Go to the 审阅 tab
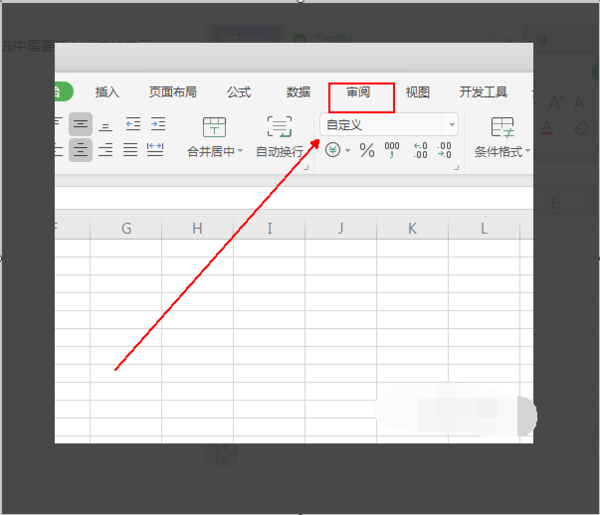The image size is (600, 515). tap(358, 92)
